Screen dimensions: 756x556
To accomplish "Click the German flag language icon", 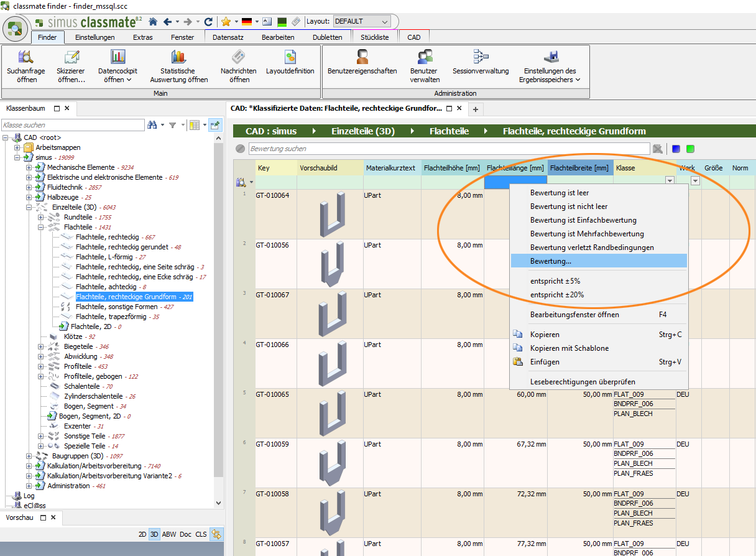I will tap(247, 21).
